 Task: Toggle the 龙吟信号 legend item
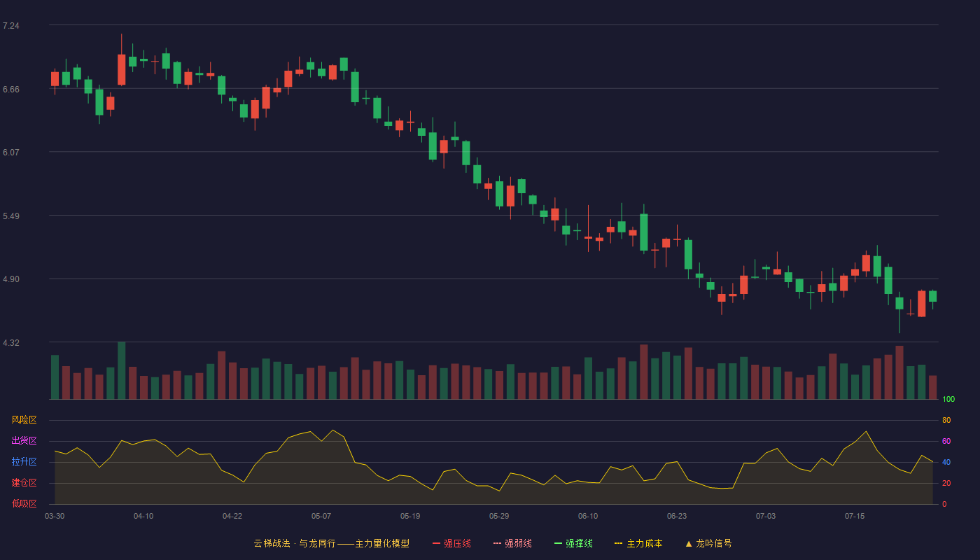tap(708, 543)
